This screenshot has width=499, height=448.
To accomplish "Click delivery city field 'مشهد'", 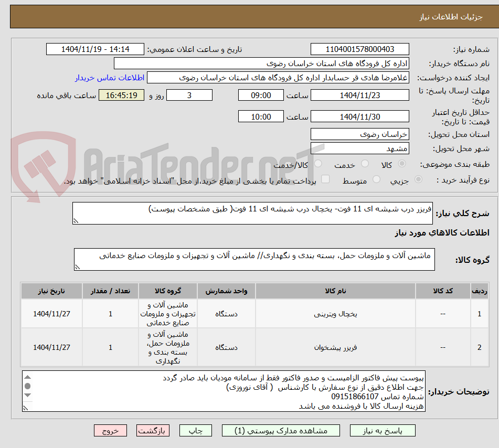I will [359, 148].
